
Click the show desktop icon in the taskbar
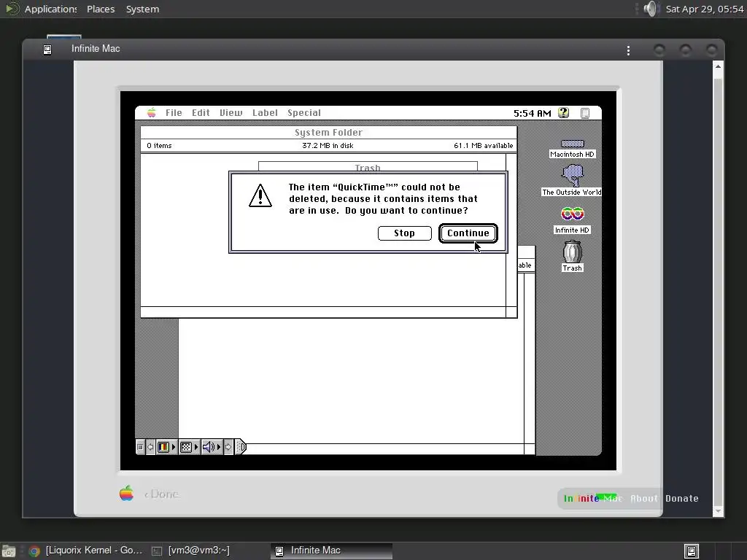point(9,551)
